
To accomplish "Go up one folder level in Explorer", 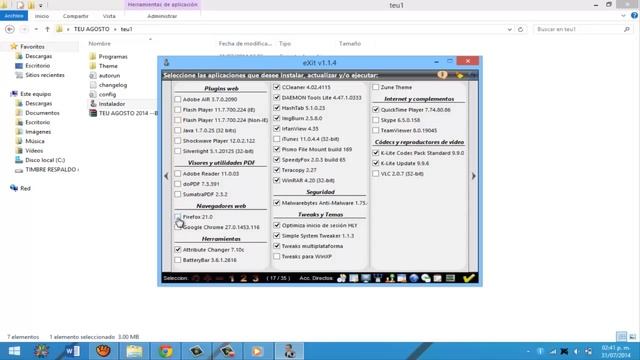I will point(47,29).
